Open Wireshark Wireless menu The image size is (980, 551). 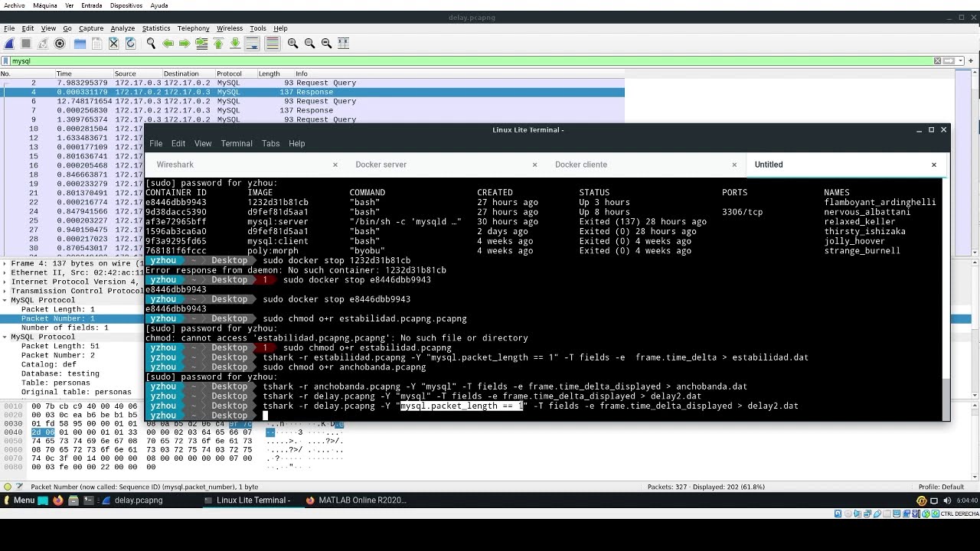[x=229, y=28]
